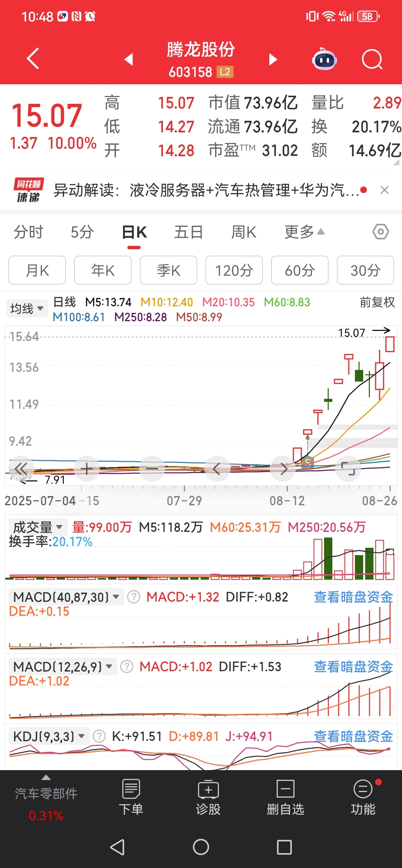
Task: Expand 汽车零部件 sector panel
Action: pos(46,798)
